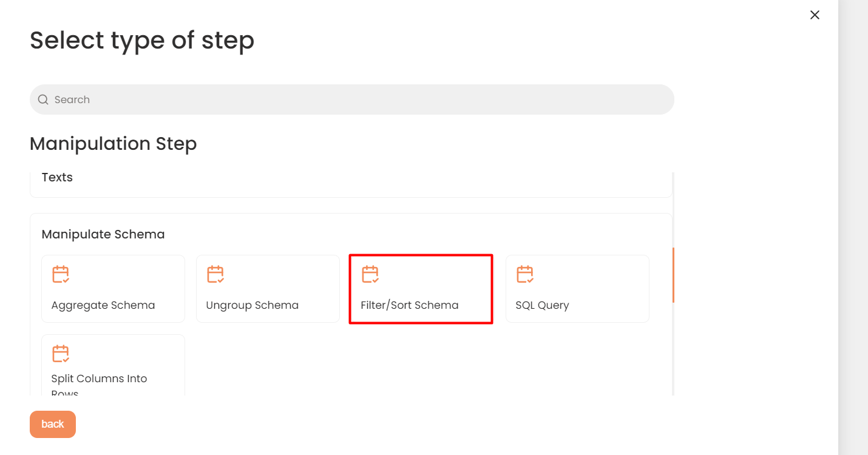Select Split Columns Into Rows label
Screen dimensions: 868x455
pyautogui.click(x=100, y=379)
